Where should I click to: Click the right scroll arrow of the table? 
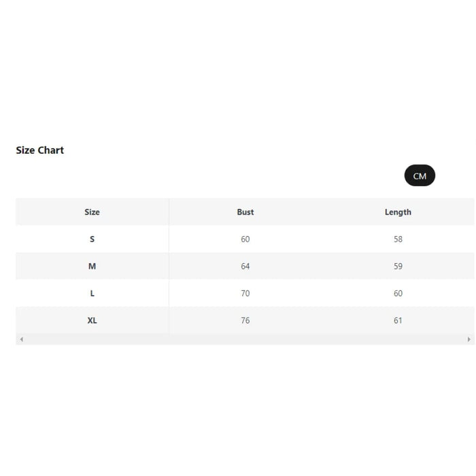469,339
